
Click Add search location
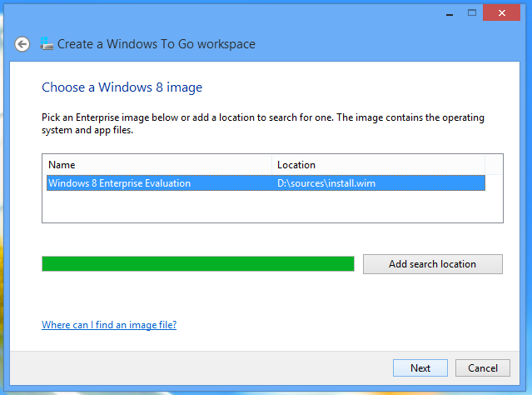(x=433, y=264)
